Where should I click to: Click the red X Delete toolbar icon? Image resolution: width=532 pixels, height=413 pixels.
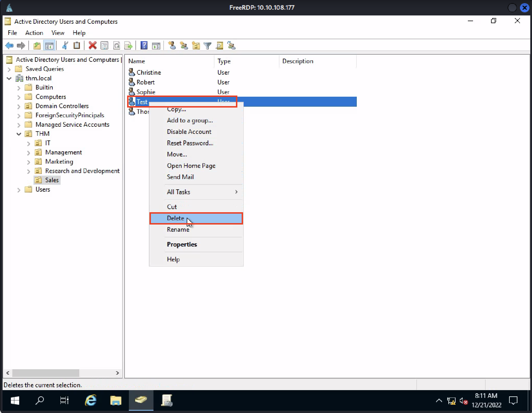point(92,45)
